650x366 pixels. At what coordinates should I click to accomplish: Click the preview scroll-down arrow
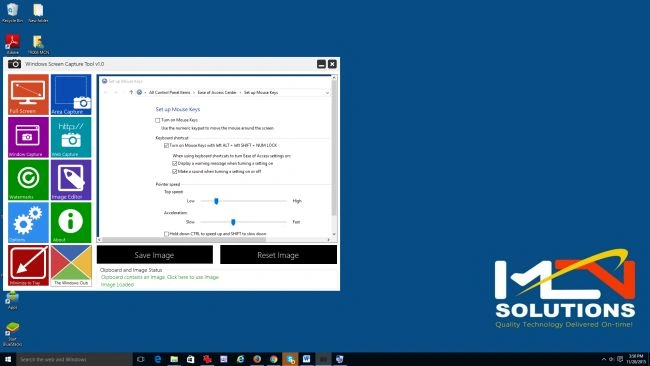pos(334,234)
